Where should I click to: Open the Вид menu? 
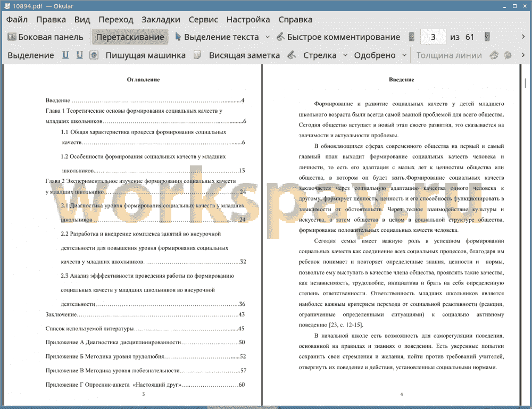[82, 20]
